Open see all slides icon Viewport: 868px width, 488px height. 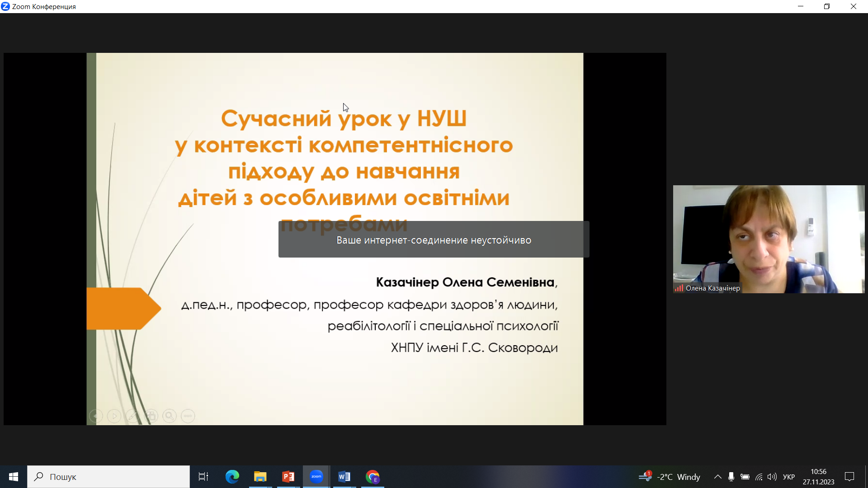click(151, 416)
